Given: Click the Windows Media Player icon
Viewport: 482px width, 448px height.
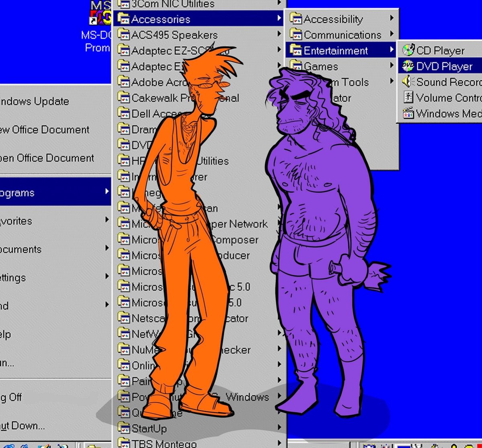Looking at the screenshot, I should tap(408, 113).
